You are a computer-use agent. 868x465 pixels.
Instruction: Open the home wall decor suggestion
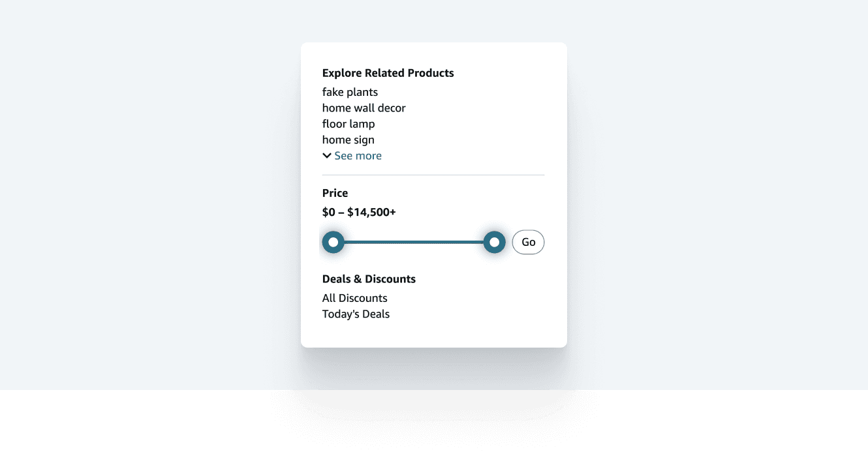364,108
